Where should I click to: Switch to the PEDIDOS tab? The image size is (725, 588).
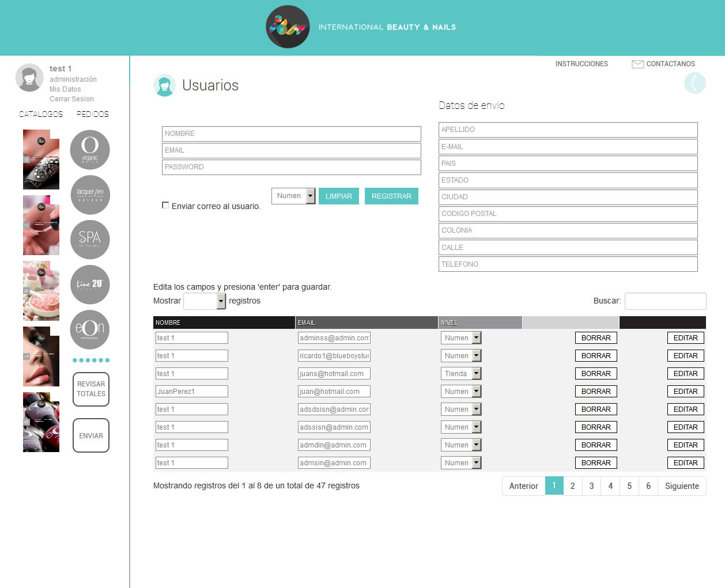click(x=93, y=114)
